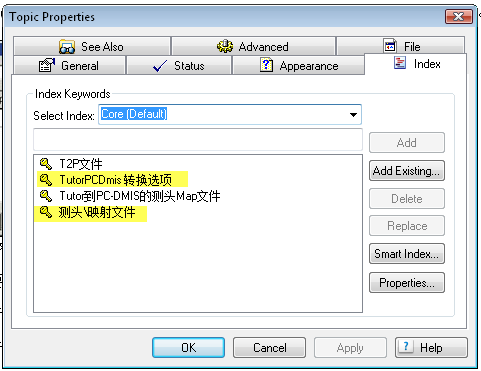Screen dimensions: 481x371
Task: Click the File tab window icon
Action: 390,46
